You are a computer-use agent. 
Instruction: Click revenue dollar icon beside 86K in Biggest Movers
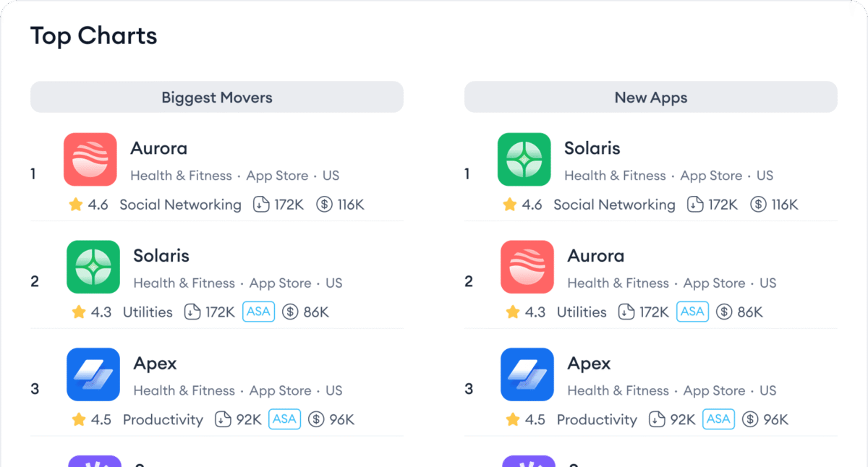pyautogui.click(x=290, y=312)
